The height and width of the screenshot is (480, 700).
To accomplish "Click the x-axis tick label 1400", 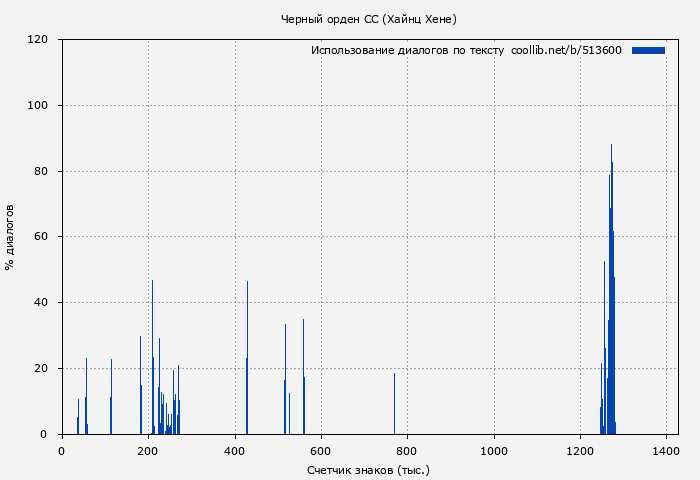I will (x=666, y=452).
